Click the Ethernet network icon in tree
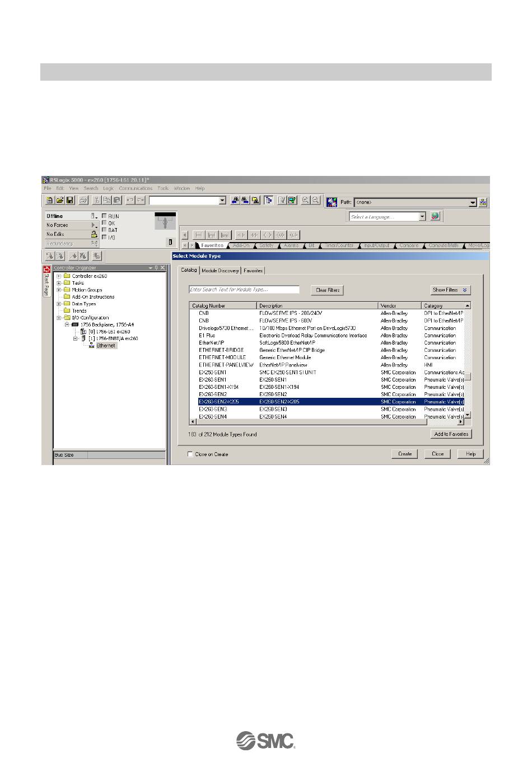Screen dimensions: 532x762 [91, 346]
